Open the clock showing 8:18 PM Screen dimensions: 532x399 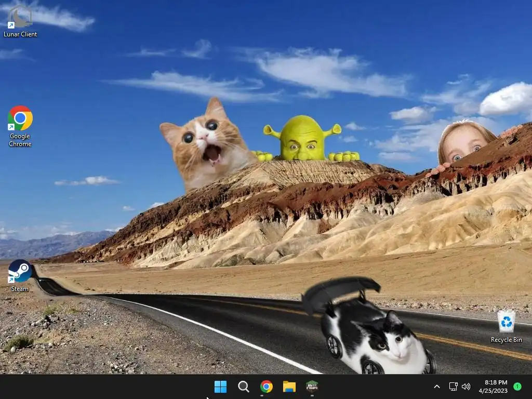coord(494,387)
